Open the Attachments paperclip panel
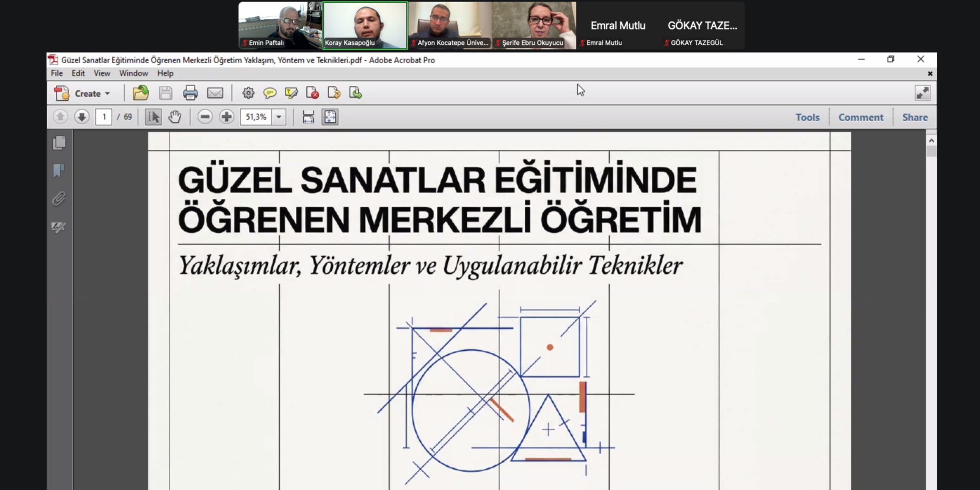 coord(59,199)
